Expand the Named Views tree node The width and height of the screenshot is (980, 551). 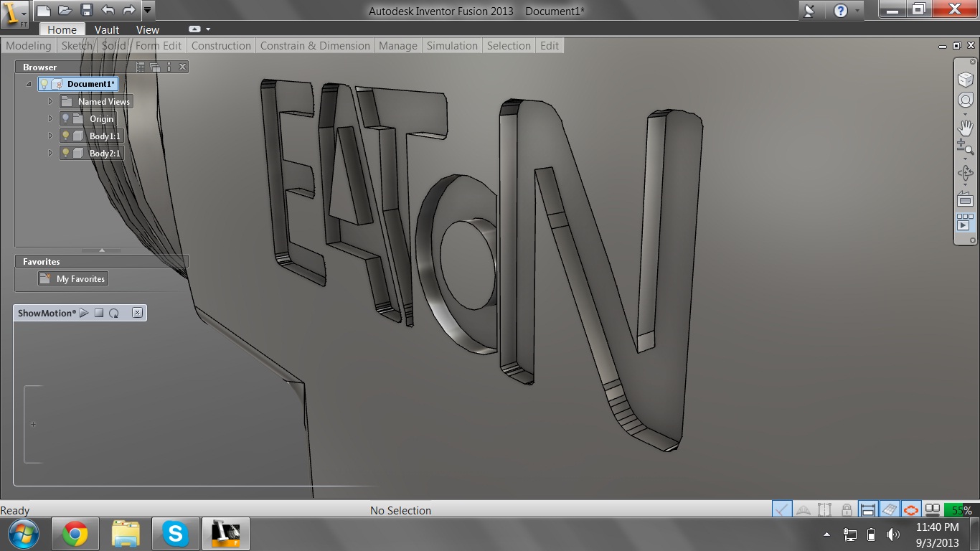point(50,101)
